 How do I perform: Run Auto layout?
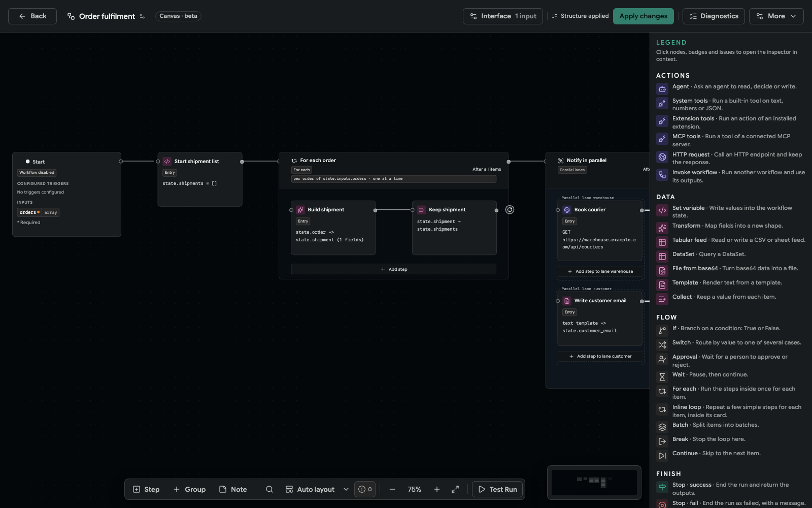(x=310, y=489)
